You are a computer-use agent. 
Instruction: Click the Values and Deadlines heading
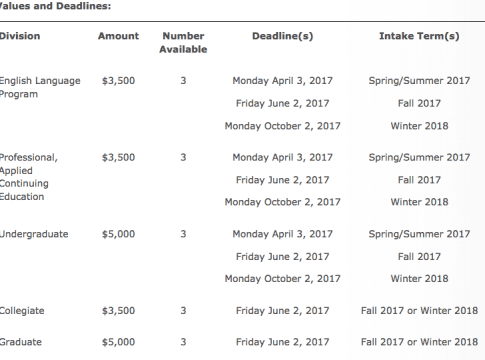55,6
